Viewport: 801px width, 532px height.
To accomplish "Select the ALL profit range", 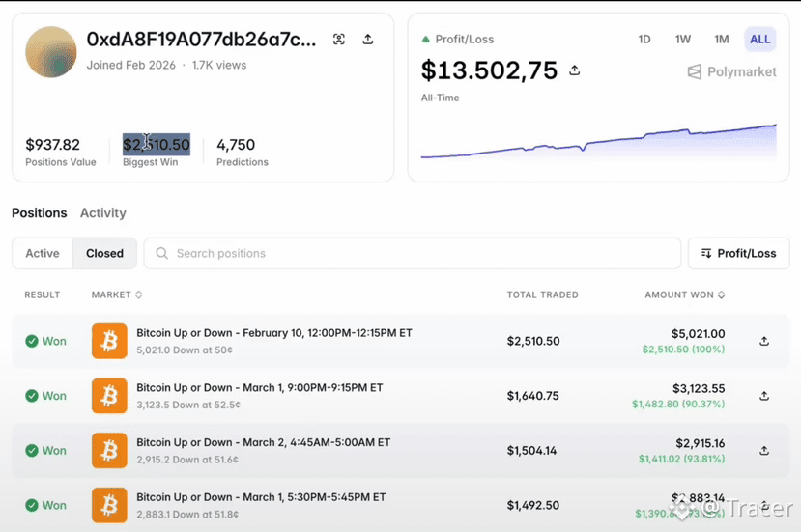I will pyautogui.click(x=760, y=40).
